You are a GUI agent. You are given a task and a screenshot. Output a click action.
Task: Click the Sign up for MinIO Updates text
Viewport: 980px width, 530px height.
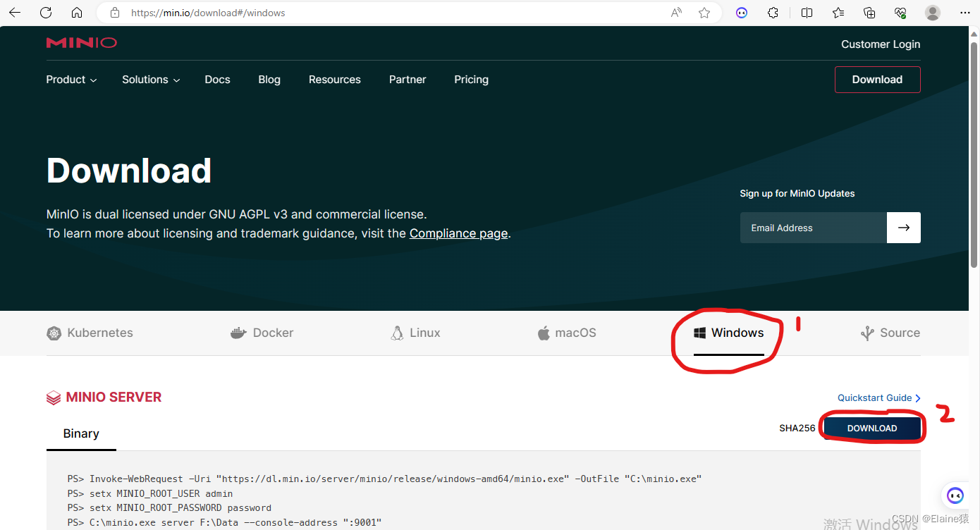pyautogui.click(x=797, y=193)
